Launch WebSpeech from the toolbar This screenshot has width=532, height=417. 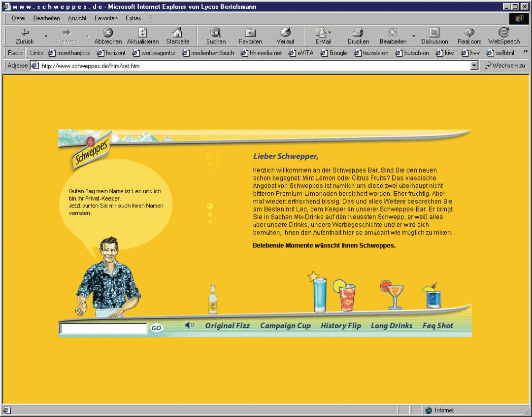point(504,35)
